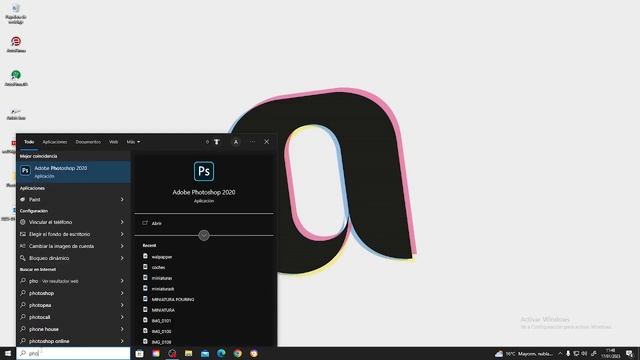Switch to the Aplicaciones search tab
The width and height of the screenshot is (640, 360).
click(x=55, y=142)
